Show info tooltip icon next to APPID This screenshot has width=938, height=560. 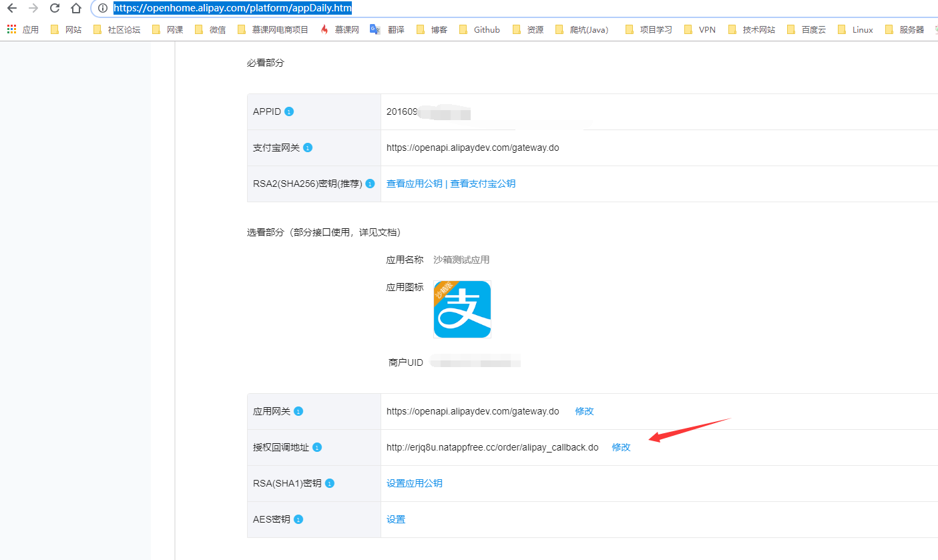point(289,111)
